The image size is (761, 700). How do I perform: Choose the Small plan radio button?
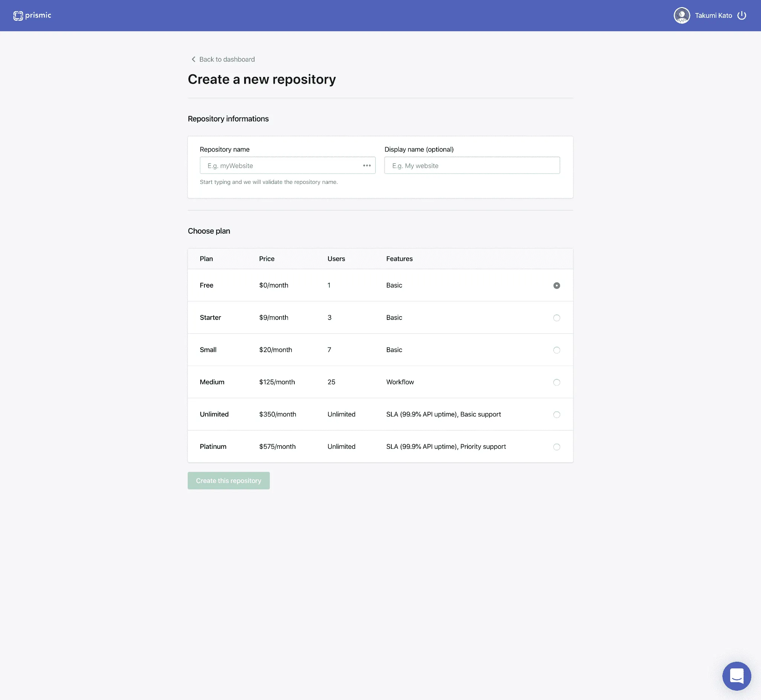coord(556,350)
